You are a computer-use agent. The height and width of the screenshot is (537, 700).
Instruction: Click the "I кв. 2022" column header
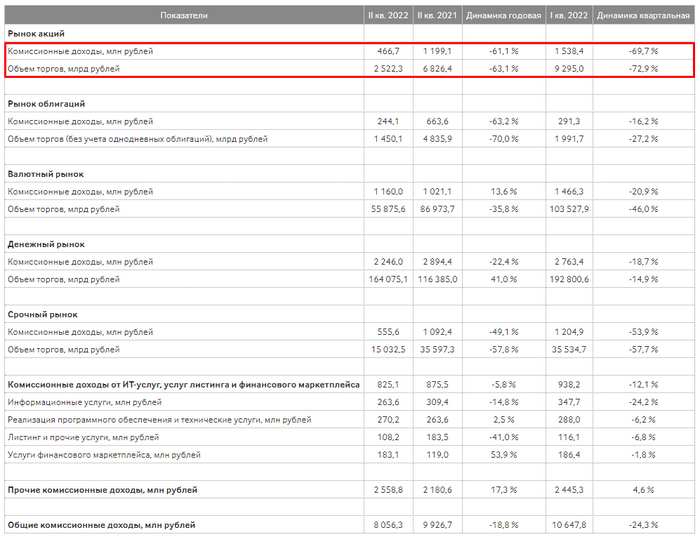click(x=569, y=16)
